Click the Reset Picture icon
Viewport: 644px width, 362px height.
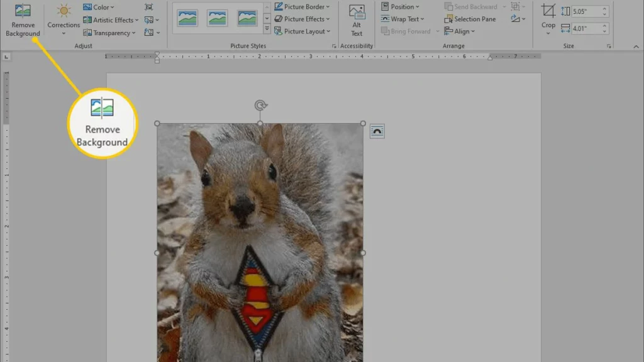(x=150, y=32)
